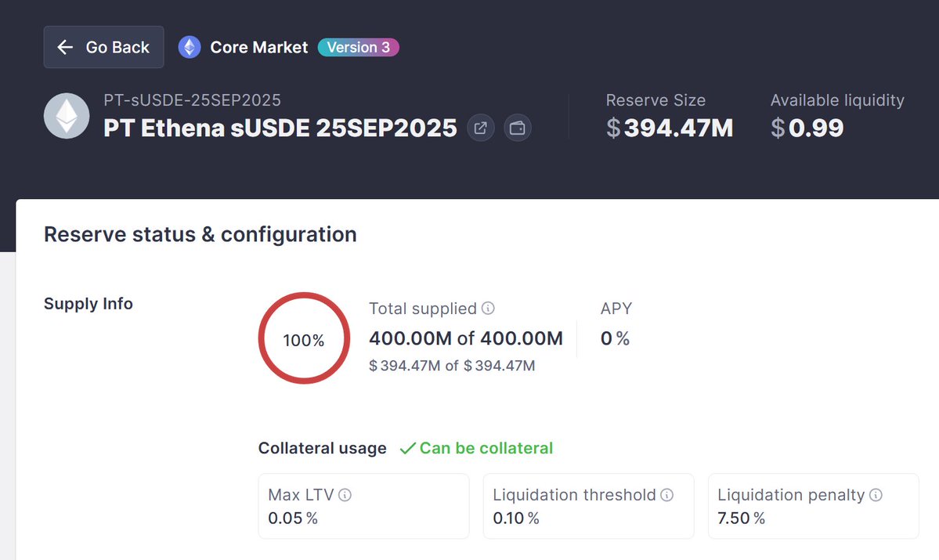Viewport: 939px width, 560px height.
Task: Show info tooltip next to Liquidation penalty
Action: tap(876, 495)
